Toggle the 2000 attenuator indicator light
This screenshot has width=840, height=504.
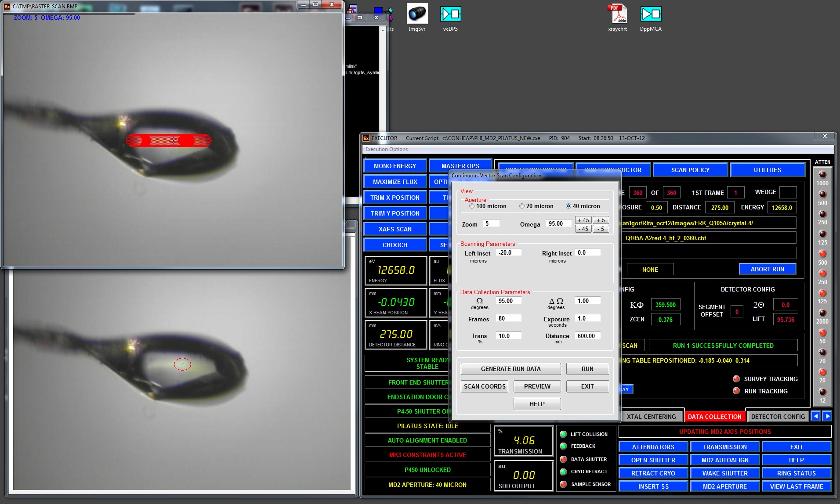click(822, 313)
